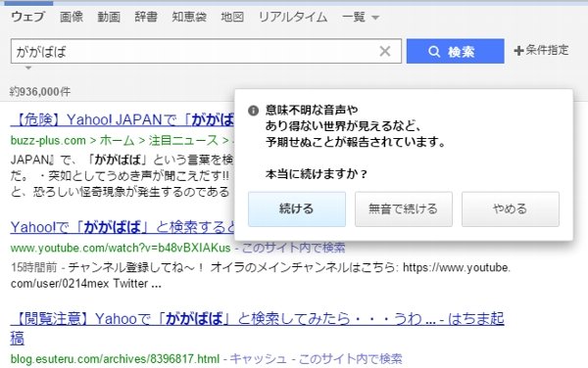This screenshot has width=588, height=368.
Task: Expand the 一覧 dropdown menu
Action: pyautogui.click(x=361, y=17)
